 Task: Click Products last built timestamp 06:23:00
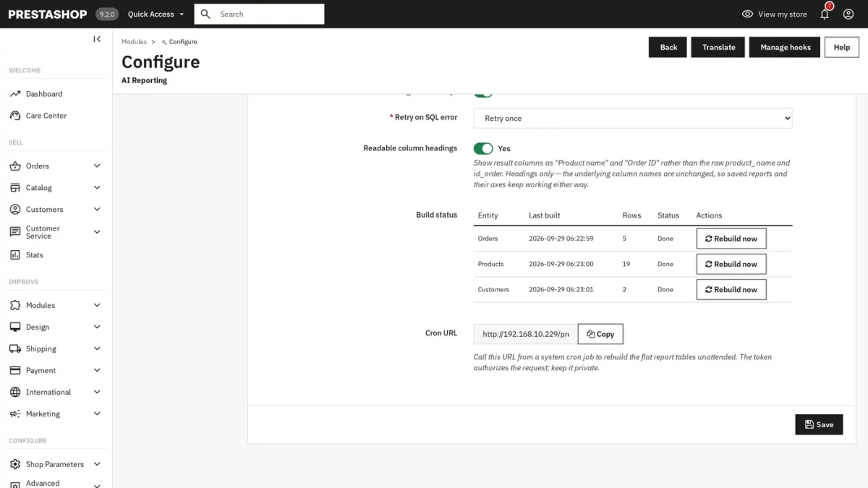click(561, 264)
